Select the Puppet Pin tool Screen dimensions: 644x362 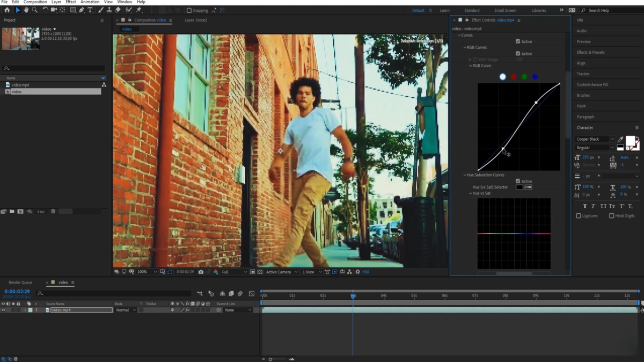[138, 10]
